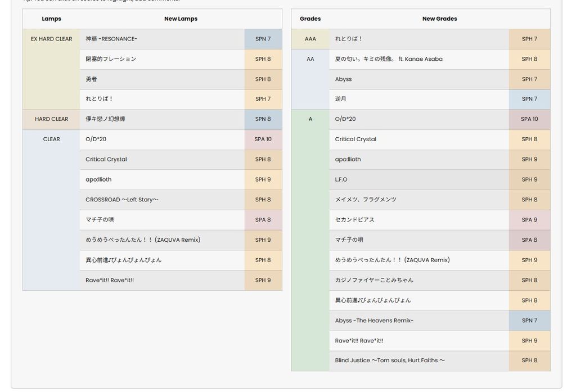Image resolution: width=576 pixels, height=392 pixels.
Task: Click the New Grades column header
Action: click(x=439, y=19)
